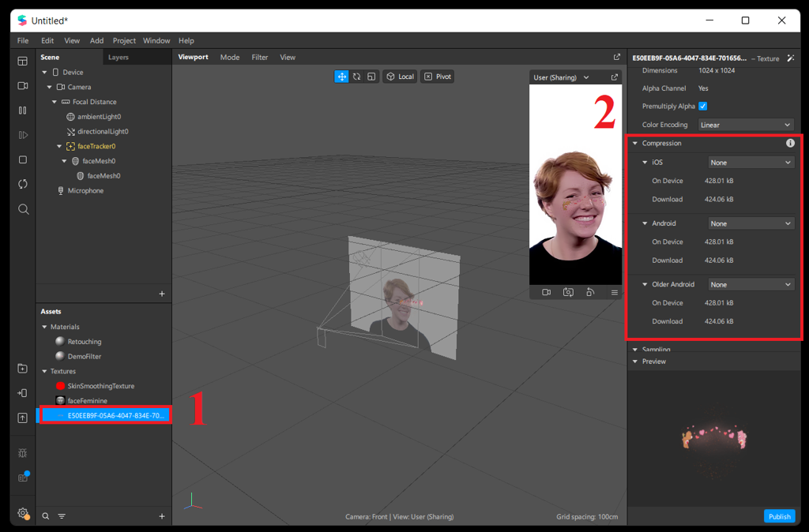Viewport: 809px width, 532px height.
Task: Select the move manipulator tool in viewport
Action: 341,77
